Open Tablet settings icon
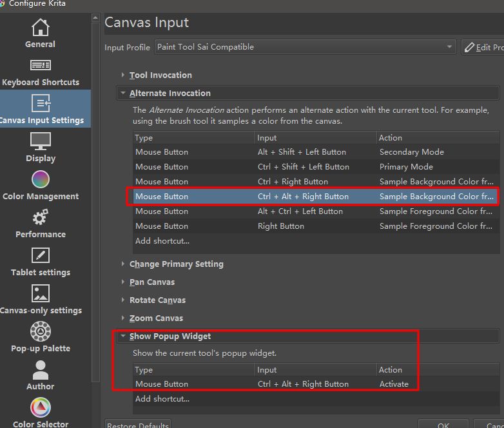This screenshot has width=504, height=428. 40,255
